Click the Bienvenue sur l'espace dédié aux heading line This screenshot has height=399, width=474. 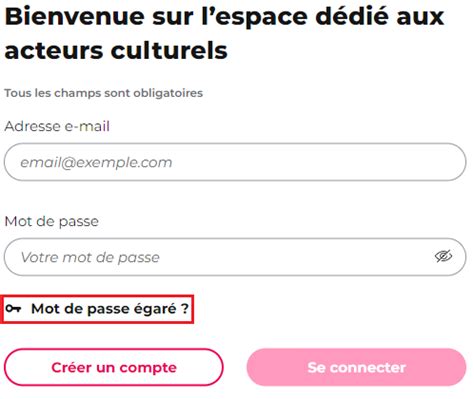(x=225, y=16)
